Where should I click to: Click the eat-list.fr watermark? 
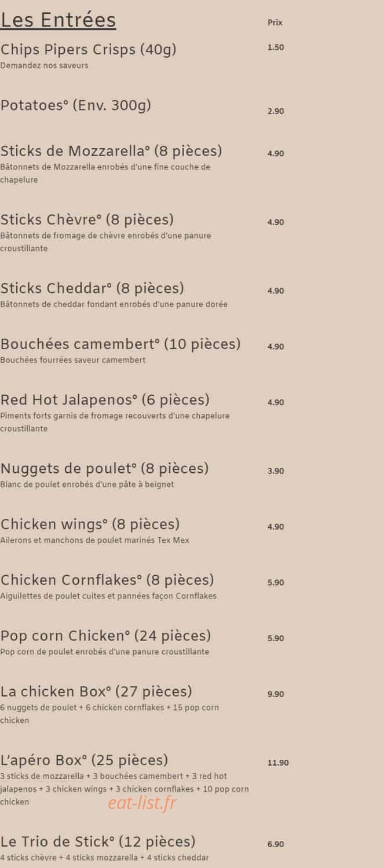pyautogui.click(x=142, y=803)
